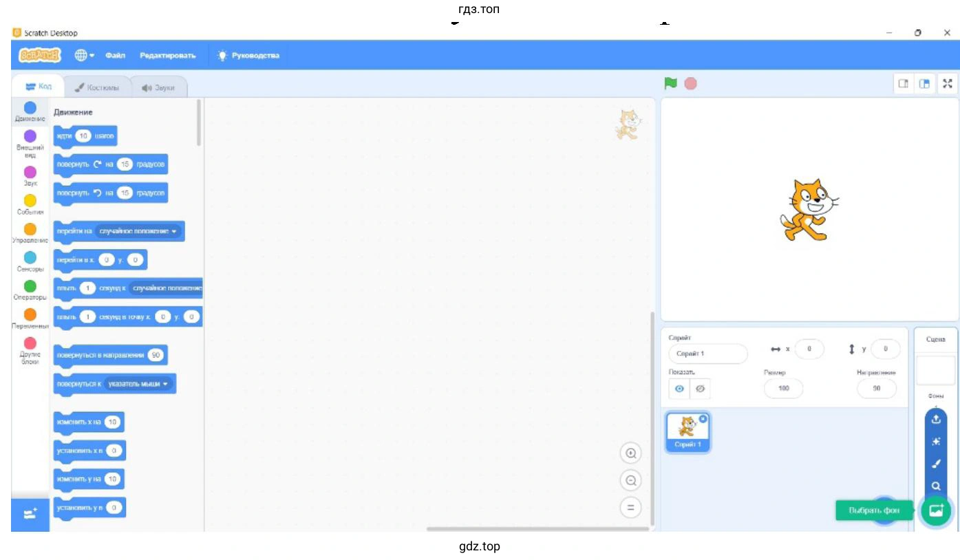Click the sprite name input field
The width and height of the screenshot is (960, 560).
tap(707, 354)
